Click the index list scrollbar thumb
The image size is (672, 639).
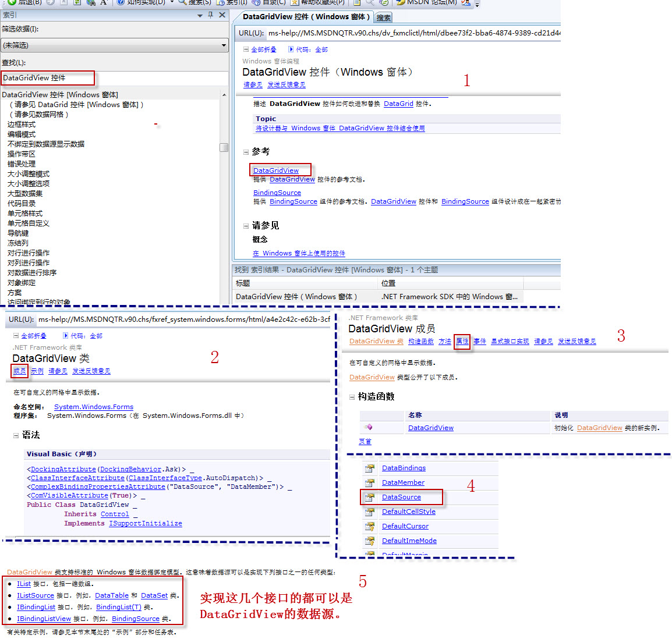click(x=224, y=147)
